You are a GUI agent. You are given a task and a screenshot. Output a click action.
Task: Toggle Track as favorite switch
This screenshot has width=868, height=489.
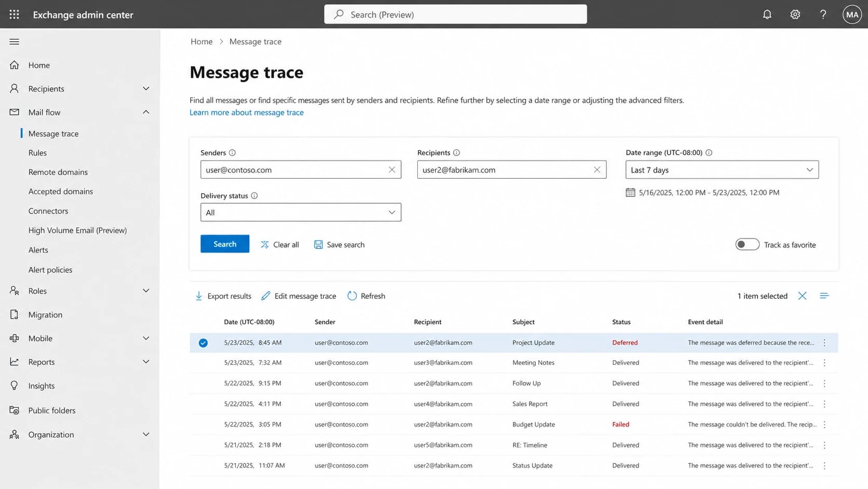(747, 244)
